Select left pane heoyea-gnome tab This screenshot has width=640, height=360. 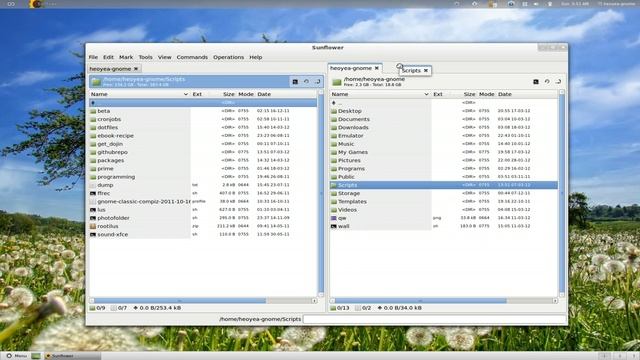110,69
